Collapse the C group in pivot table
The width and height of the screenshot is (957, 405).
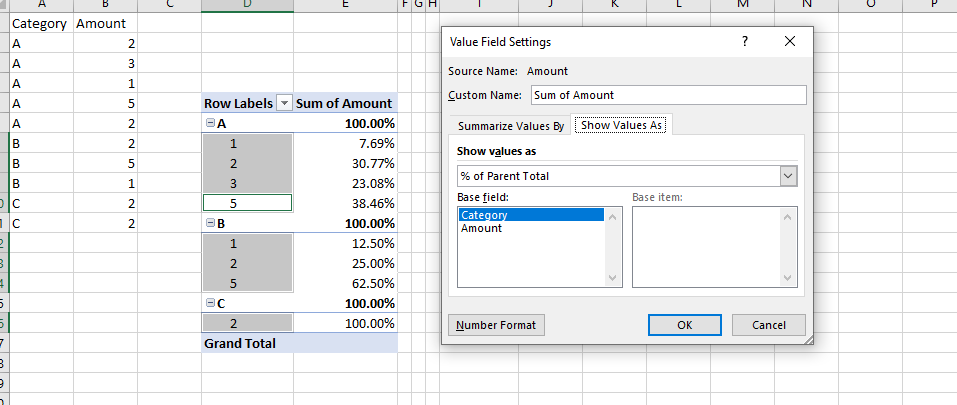click(x=211, y=303)
